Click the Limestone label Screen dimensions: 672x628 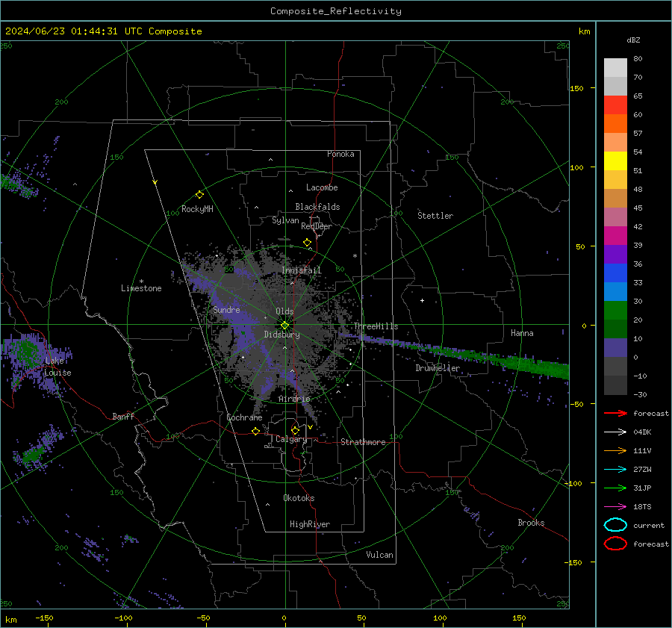(141, 288)
